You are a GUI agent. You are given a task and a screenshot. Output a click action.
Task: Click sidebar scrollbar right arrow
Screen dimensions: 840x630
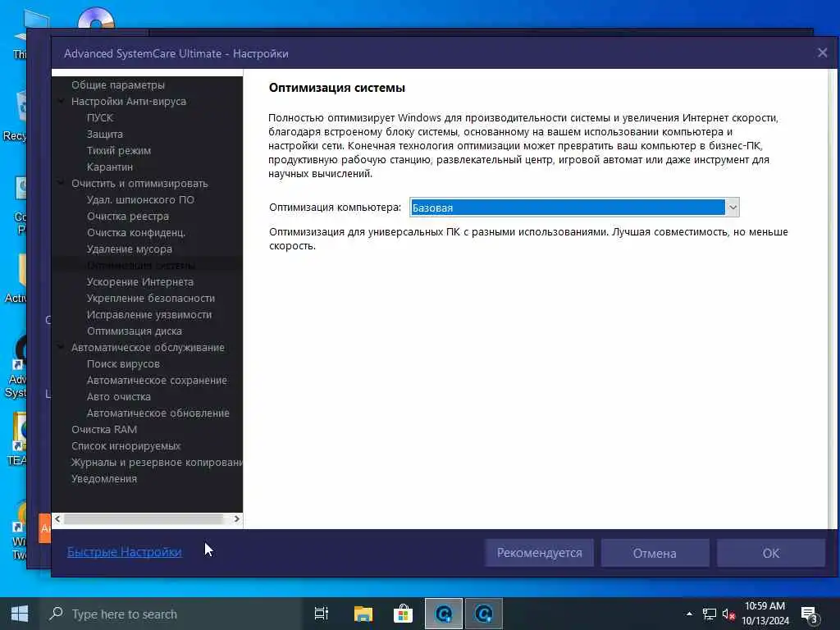(x=237, y=518)
